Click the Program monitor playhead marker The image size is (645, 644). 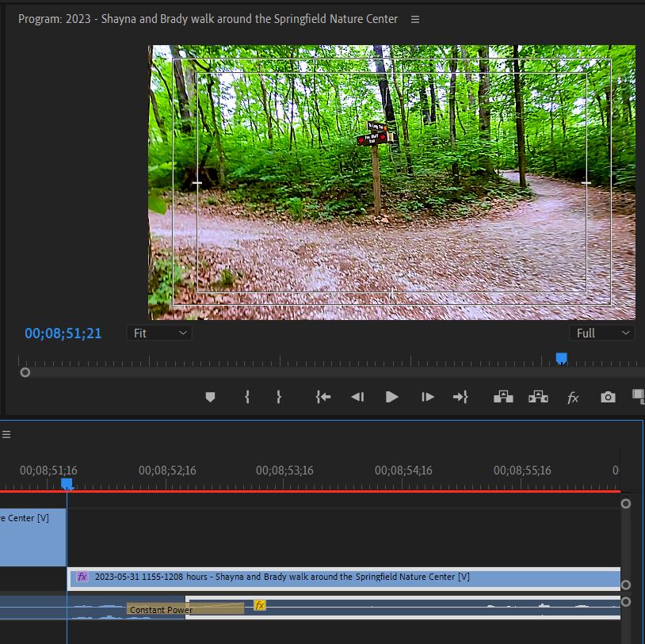pos(562,358)
